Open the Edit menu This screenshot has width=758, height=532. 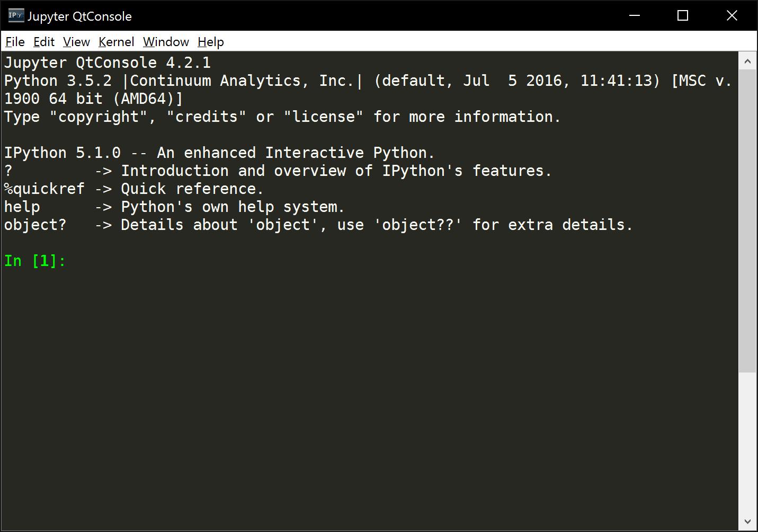(x=43, y=42)
